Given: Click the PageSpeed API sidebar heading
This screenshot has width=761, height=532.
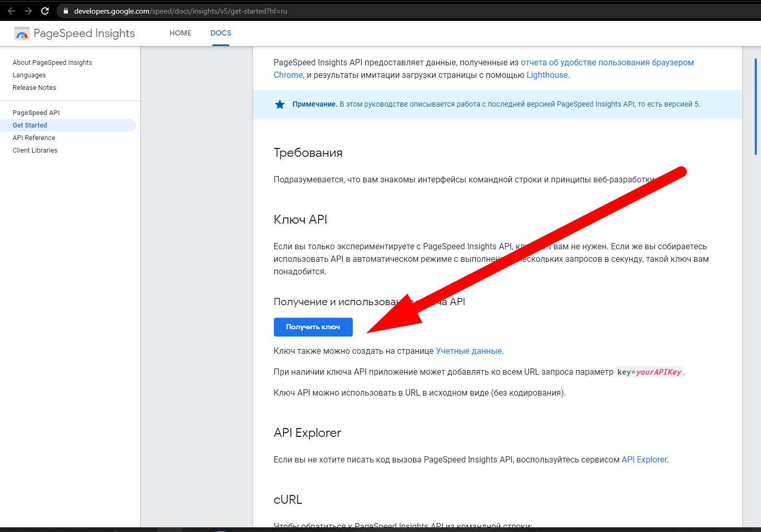Looking at the screenshot, I should pos(36,113).
